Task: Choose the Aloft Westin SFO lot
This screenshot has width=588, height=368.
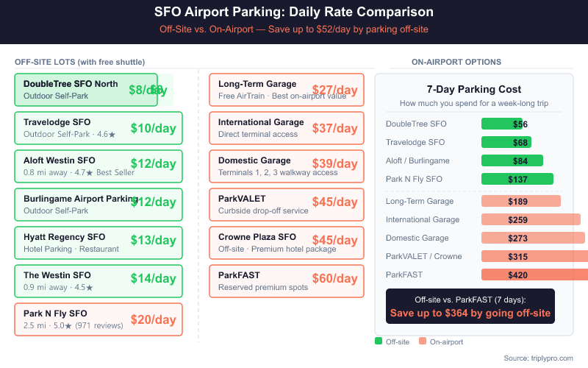Action: point(98,166)
